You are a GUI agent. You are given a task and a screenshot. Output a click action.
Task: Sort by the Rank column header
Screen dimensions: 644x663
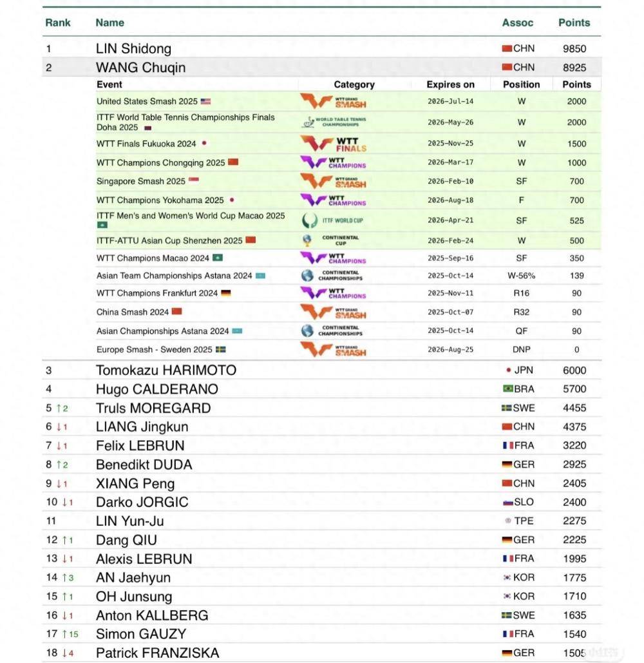click(58, 23)
